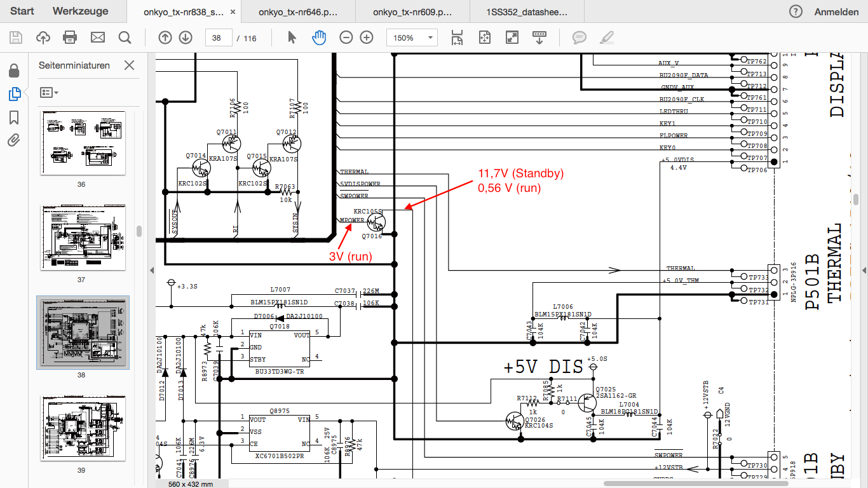The image size is (868, 488).
Task: Switch to onkyo_tx-nr646 tab
Action: [299, 11]
